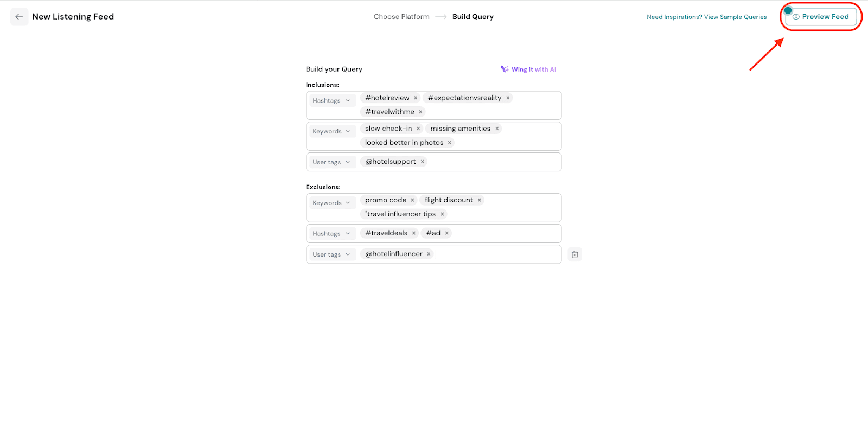Click the back arrow icon
Image resolution: width=868 pixels, height=434 pixels.
point(20,17)
